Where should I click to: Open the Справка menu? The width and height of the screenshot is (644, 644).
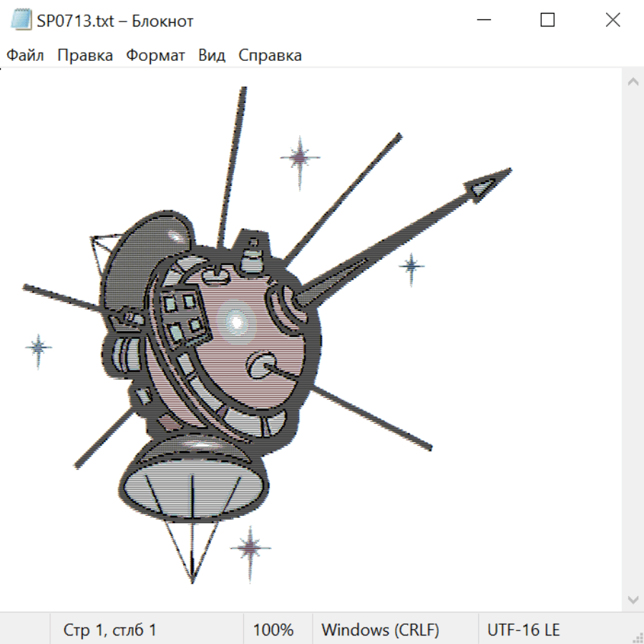270,56
